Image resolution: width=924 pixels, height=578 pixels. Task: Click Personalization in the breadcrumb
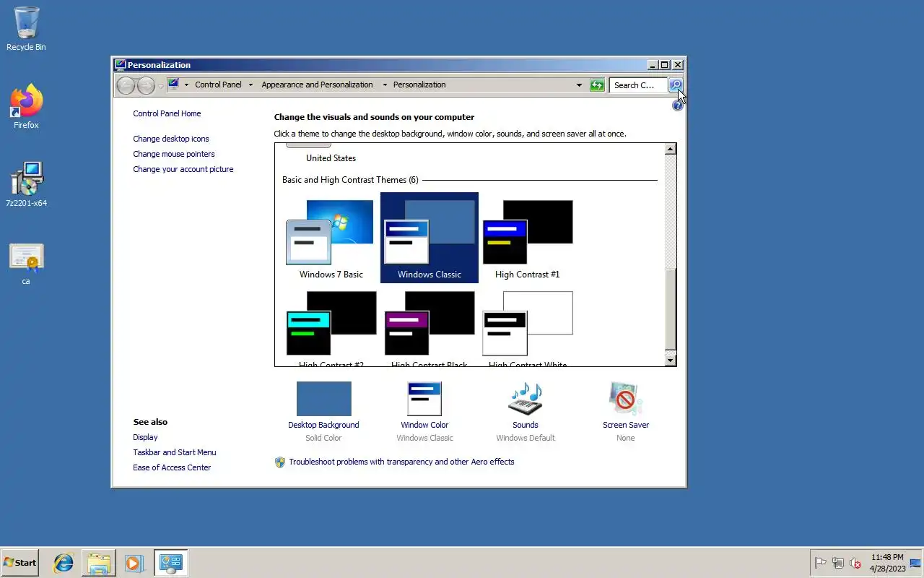(419, 85)
